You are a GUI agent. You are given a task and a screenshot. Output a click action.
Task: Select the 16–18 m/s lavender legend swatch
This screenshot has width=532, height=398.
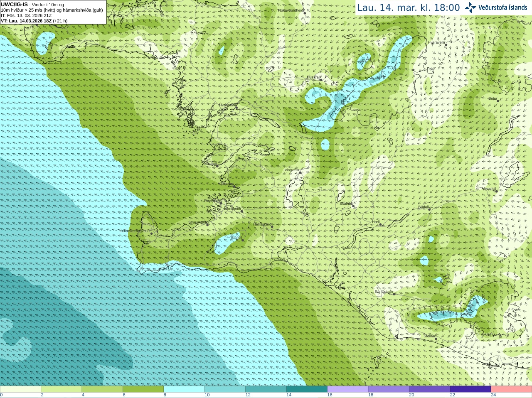(348, 389)
